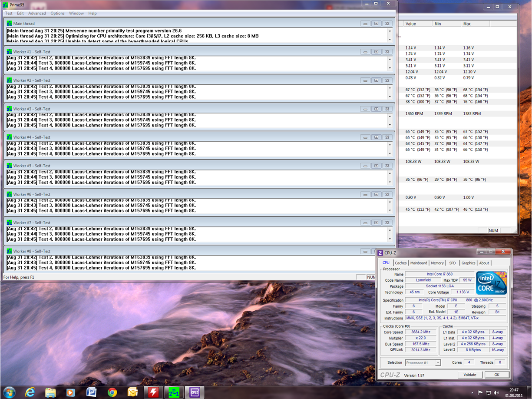Click the Worker #8 Self-Test window icon
Image resolution: width=532 pixels, height=399 pixels.
point(9,251)
